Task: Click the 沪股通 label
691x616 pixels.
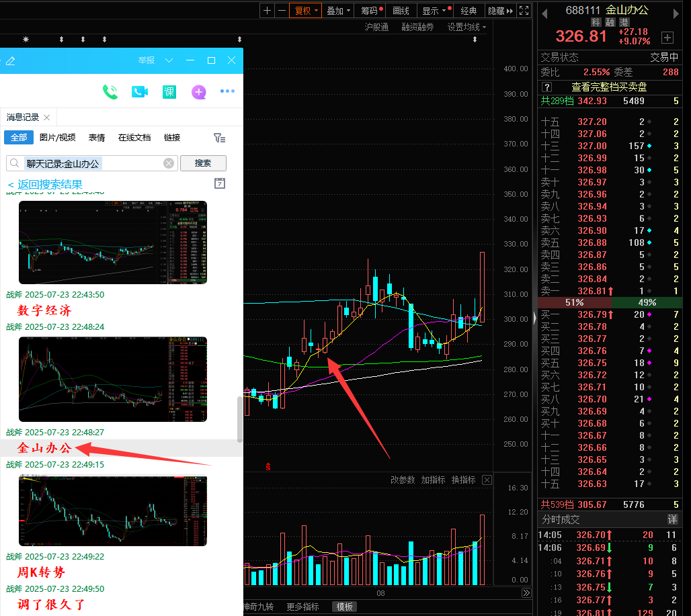Action: 376,28
